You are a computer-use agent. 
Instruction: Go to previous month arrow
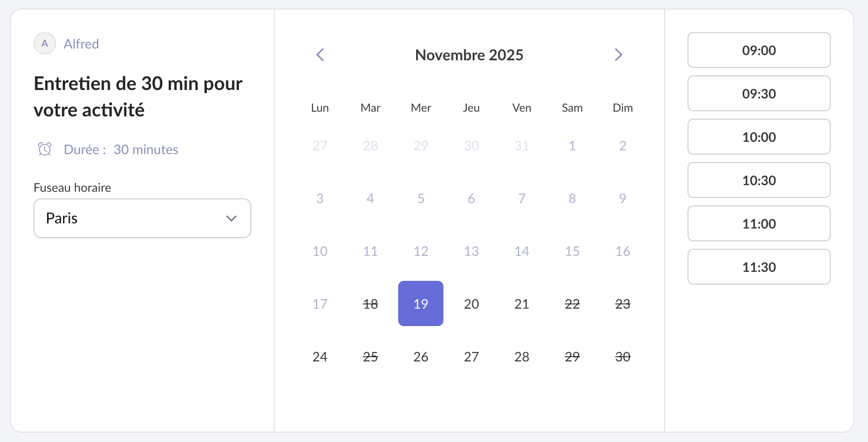(x=320, y=55)
